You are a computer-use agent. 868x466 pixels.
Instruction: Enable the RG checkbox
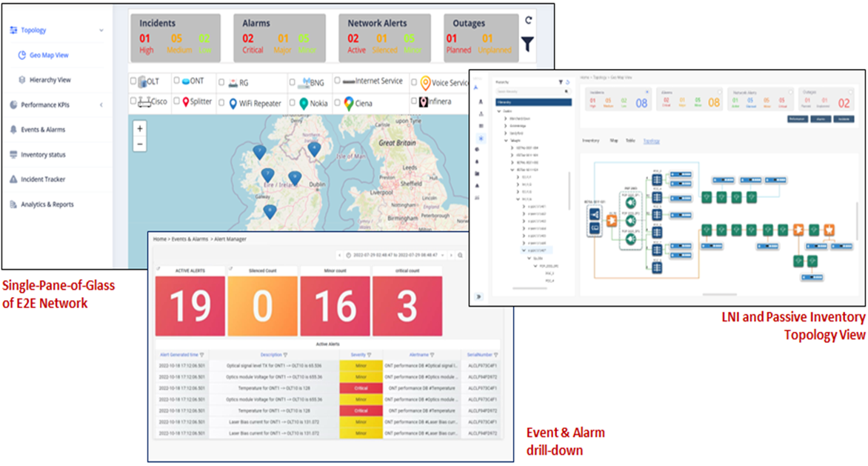click(221, 82)
